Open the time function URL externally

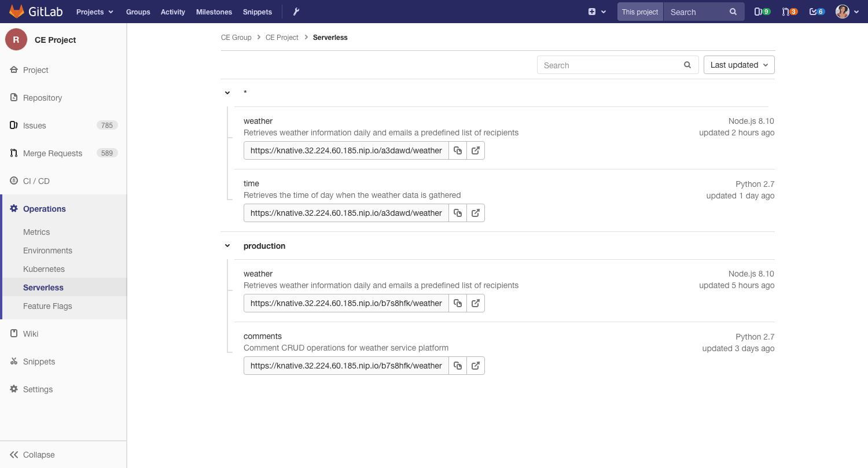(475, 212)
